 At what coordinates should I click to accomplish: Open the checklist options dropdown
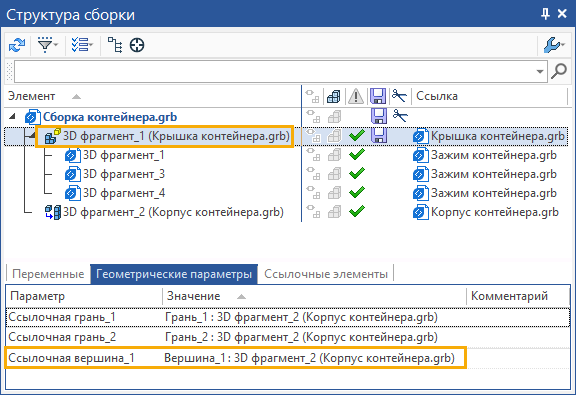point(82,45)
